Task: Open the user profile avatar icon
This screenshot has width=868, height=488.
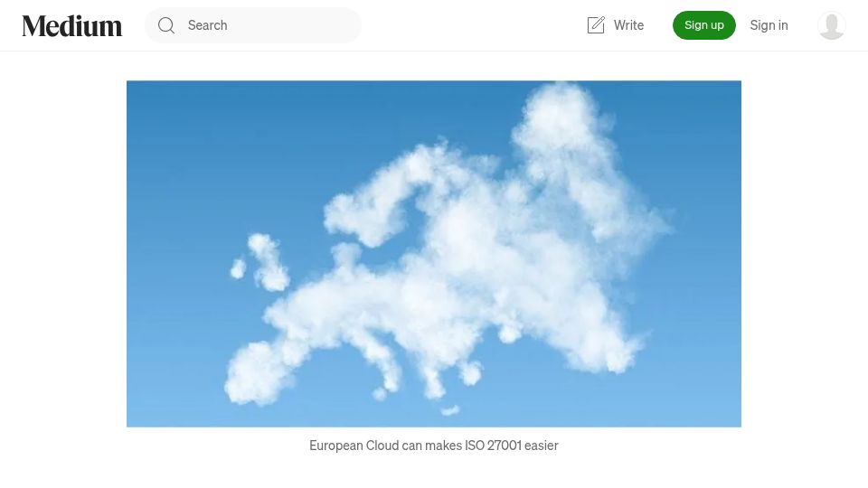Action: (x=832, y=25)
